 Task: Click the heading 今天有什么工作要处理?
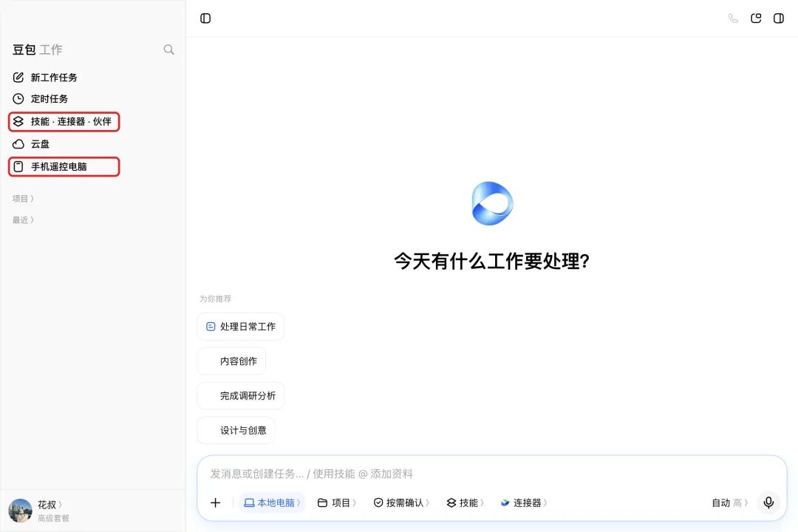click(x=491, y=261)
